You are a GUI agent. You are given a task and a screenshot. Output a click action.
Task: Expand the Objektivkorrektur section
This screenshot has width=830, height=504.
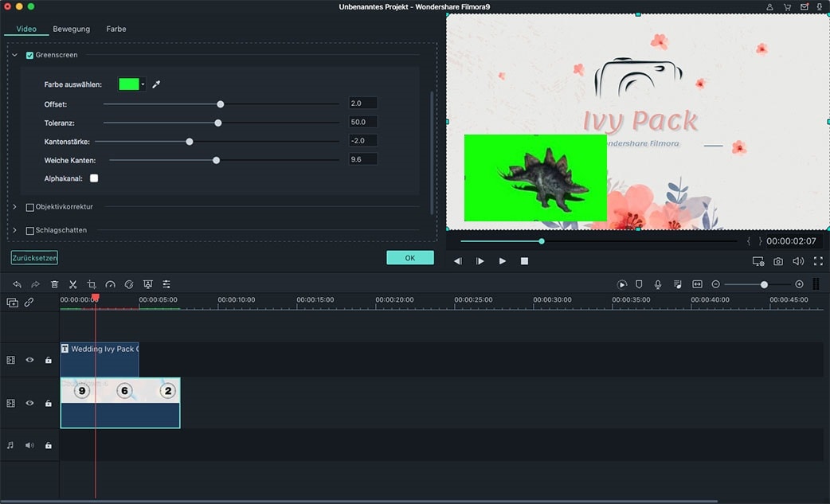click(15, 207)
